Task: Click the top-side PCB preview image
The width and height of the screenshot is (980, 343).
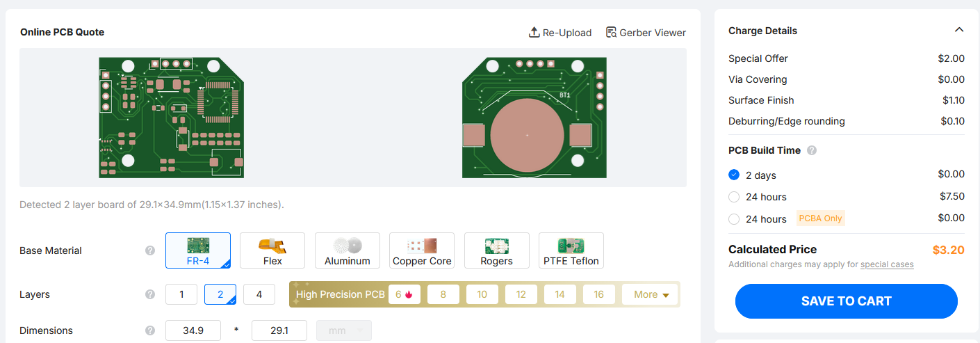Action: pyautogui.click(x=171, y=118)
